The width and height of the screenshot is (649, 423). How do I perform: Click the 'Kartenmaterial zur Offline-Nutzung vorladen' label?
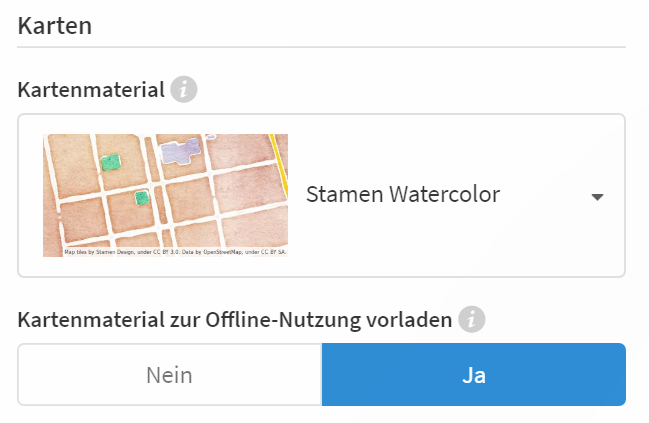tap(236, 320)
